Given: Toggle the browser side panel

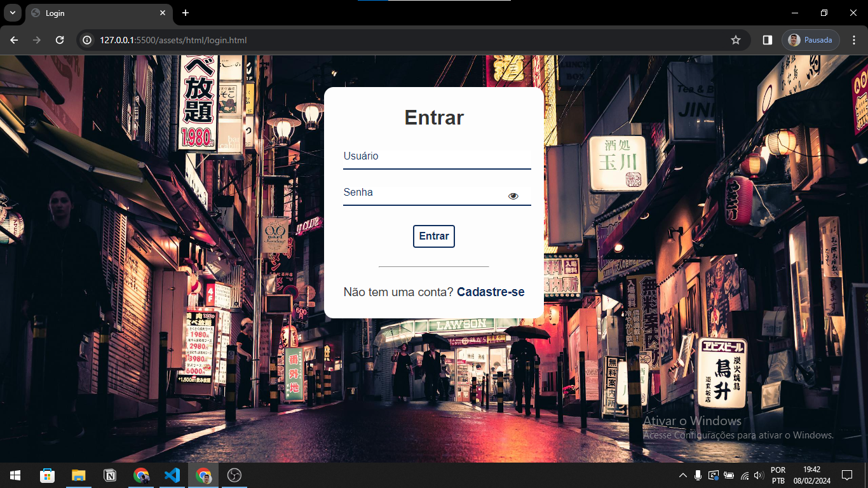Looking at the screenshot, I should click(768, 40).
